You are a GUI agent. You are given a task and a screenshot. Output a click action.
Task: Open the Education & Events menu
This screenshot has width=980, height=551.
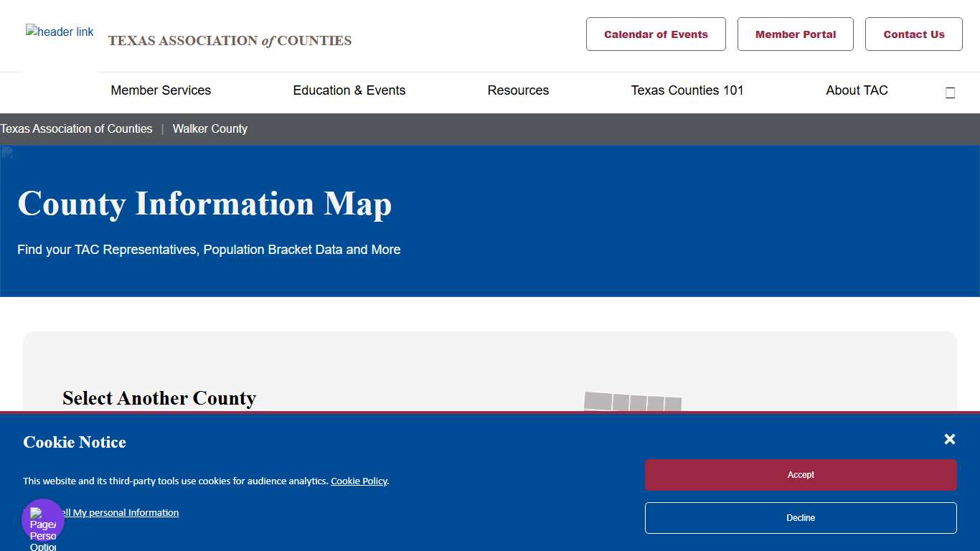349,90
